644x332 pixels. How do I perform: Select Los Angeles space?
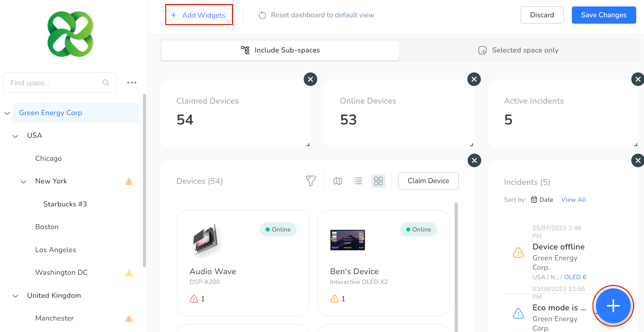click(56, 250)
